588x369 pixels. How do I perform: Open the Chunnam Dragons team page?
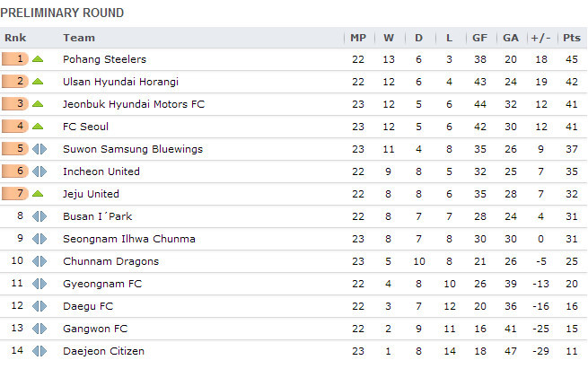tap(110, 261)
